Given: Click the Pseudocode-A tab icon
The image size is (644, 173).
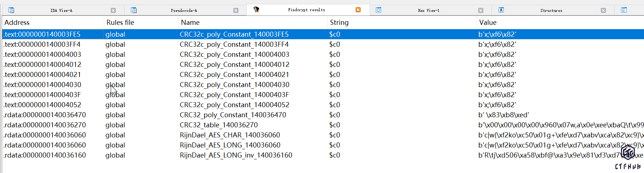Looking at the screenshot, I should point(134,10).
